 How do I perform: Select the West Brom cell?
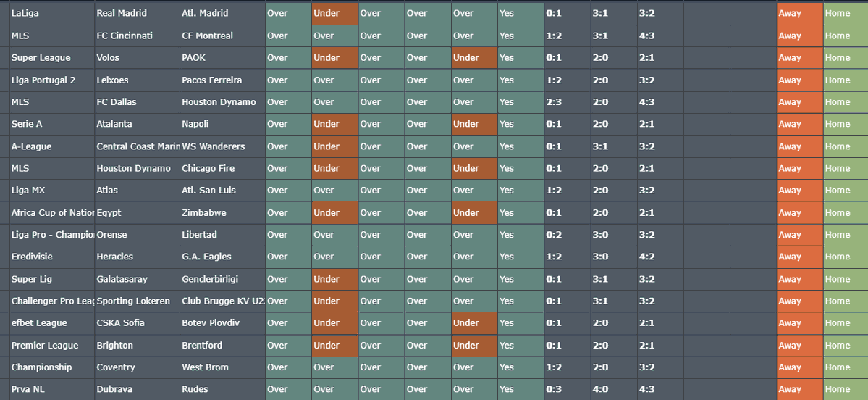click(x=222, y=367)
